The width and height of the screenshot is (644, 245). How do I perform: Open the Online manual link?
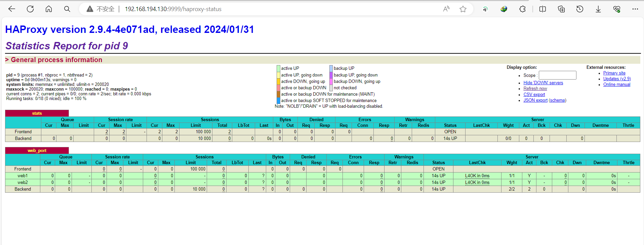[x=617, y=85]
